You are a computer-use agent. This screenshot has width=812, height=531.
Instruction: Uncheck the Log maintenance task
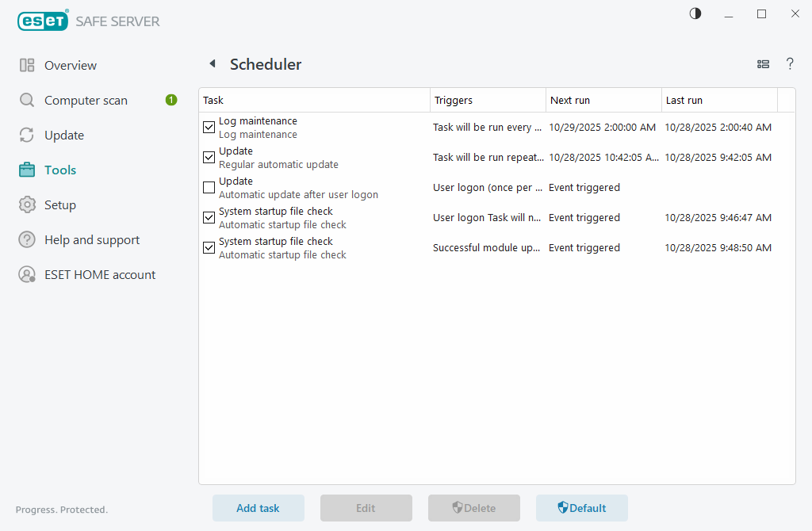209,127
